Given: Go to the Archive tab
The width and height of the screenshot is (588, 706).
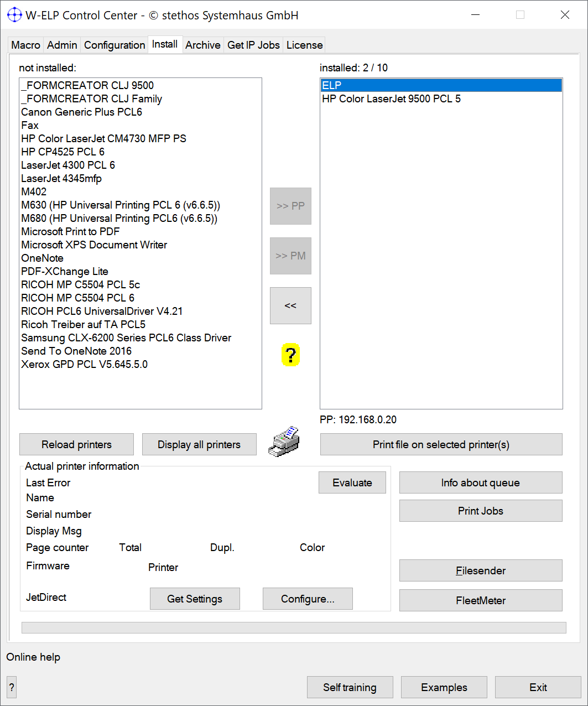Looking at the screenshot, I should pos(203,45).
